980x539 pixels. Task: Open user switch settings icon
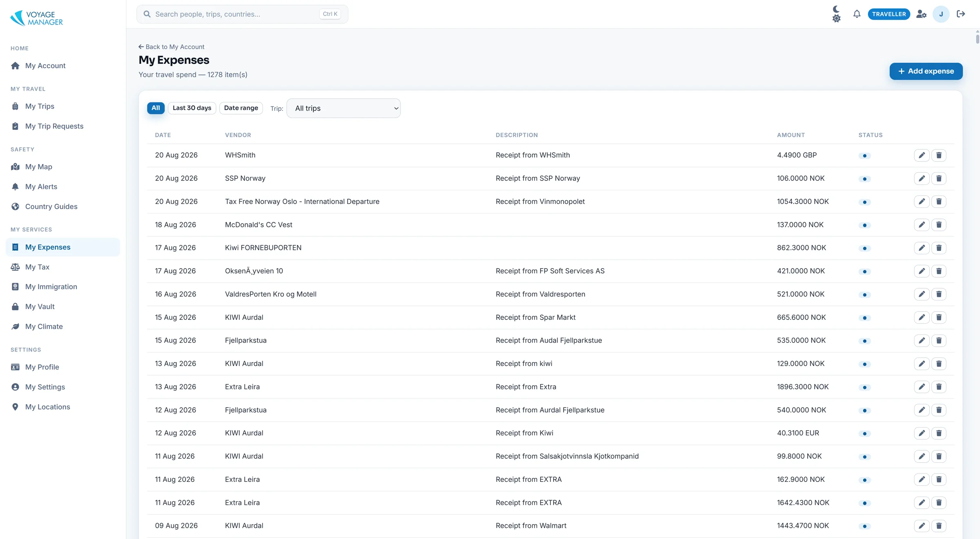pos(921,14)
